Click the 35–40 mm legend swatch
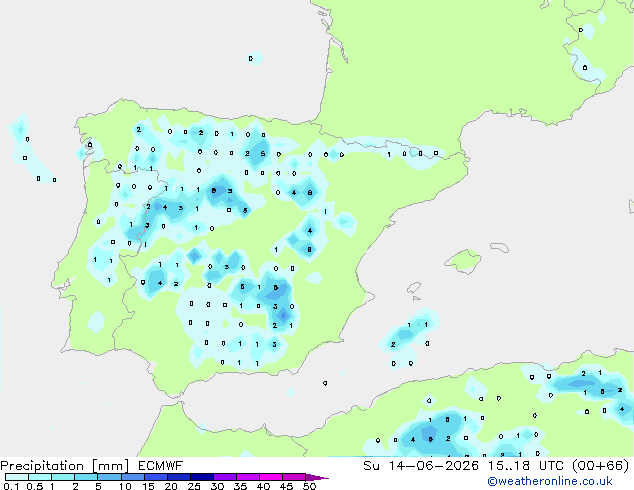The height and width of the screenshot is (490, 634). pos(247,477)
